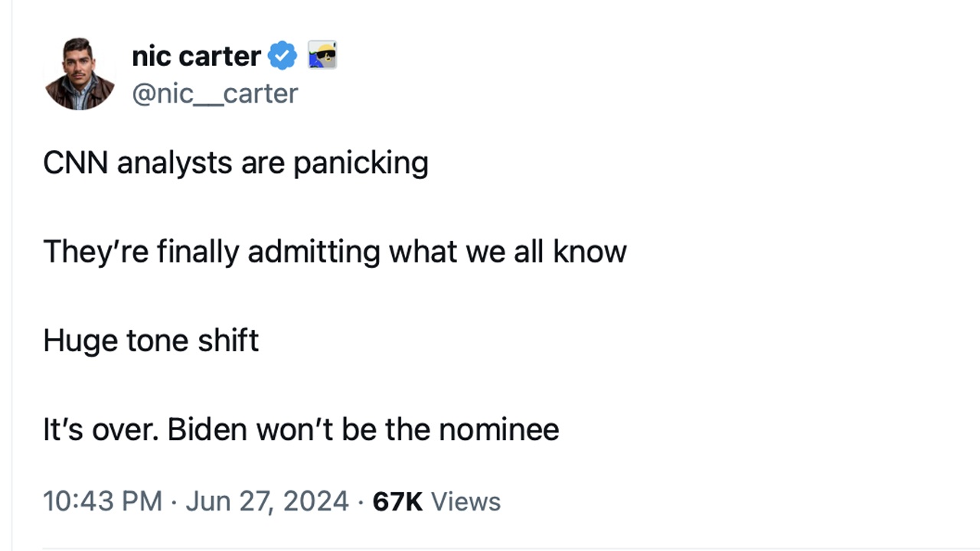
Task: Click the "Huge tone shift" line
Action: 151,341
